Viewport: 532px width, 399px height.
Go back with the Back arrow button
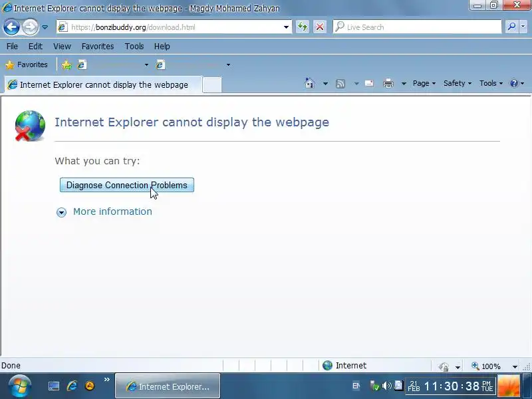coord(11,27)
